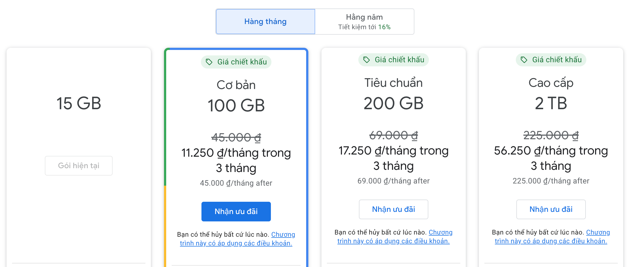This screenshot has height=267, width=644.
Task: Click the 200 GB storage heading
Action: click(x=393, y=103)
